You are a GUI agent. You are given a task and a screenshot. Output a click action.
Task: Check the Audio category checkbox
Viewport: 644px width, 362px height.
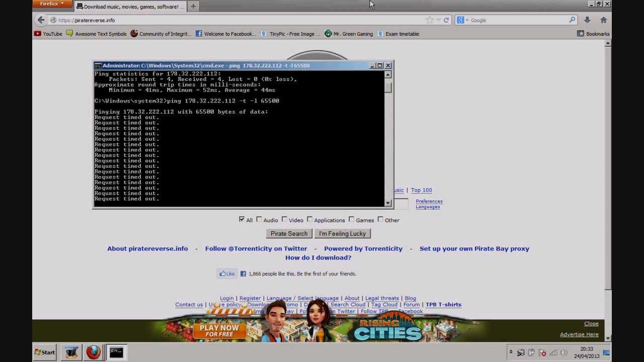tap(259, 219)
